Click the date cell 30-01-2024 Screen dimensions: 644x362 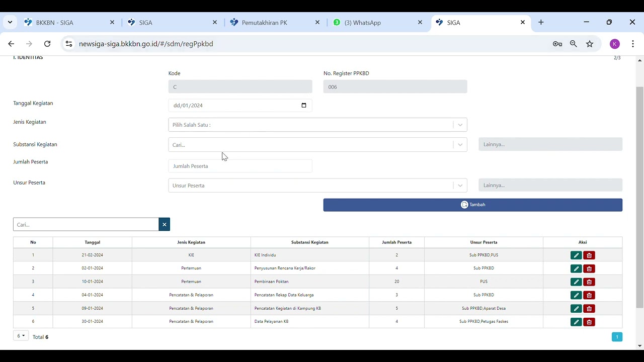(x=93, y=321)
